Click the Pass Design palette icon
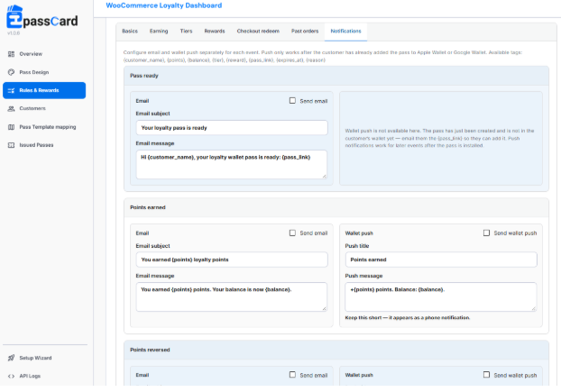This screenshot has height=392, width=561. click(11, 72)
